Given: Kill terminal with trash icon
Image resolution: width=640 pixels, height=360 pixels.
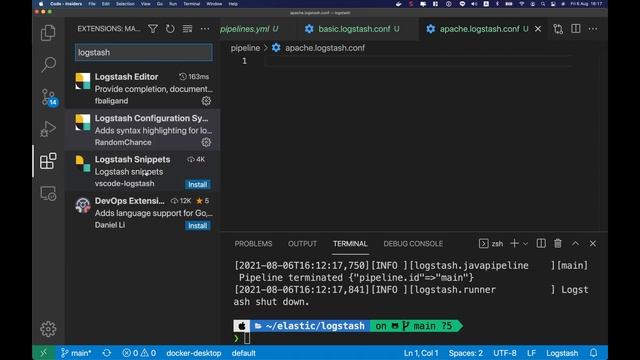Looking at the screenshot, I should 558,244.
